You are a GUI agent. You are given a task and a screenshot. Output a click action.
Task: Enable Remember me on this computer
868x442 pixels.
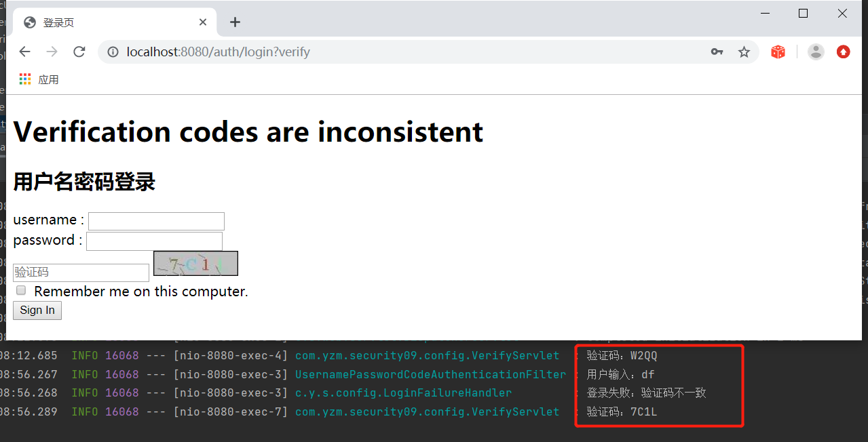(21, 290)
